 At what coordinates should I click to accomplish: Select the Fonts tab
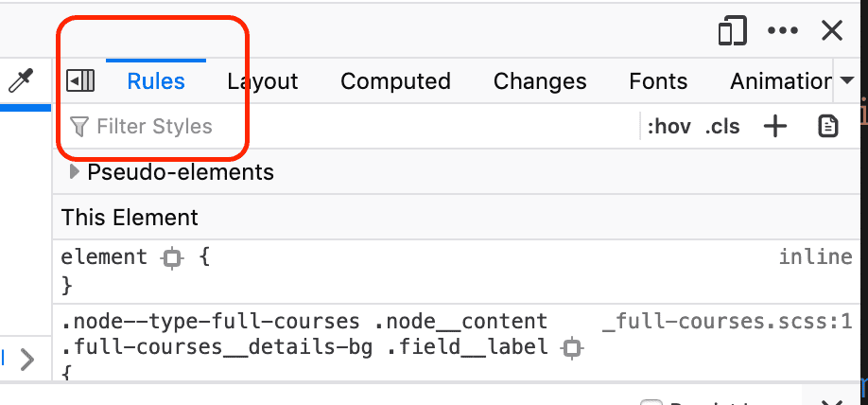coord(658,81)
